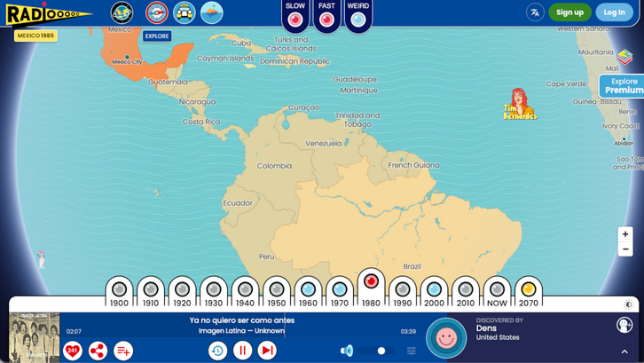Select the 1990 decade
Screen dimensions: 644x363
(x=403, y=292)
